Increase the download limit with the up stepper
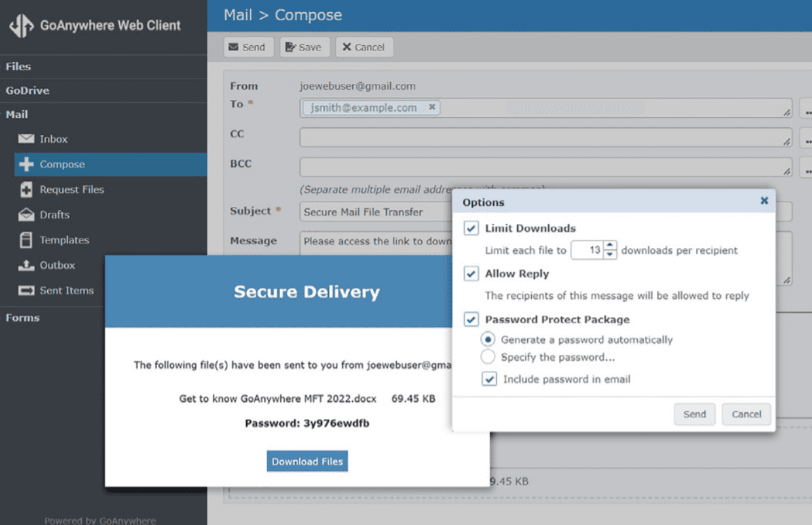The height and width of the screenshot is (525, 812). coord(610,246)
